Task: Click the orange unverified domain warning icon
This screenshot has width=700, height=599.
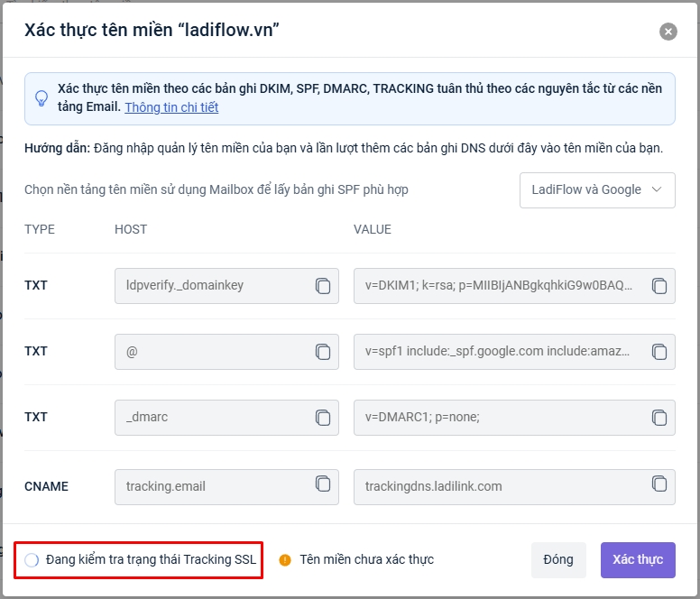Action: tap(285, 559)
